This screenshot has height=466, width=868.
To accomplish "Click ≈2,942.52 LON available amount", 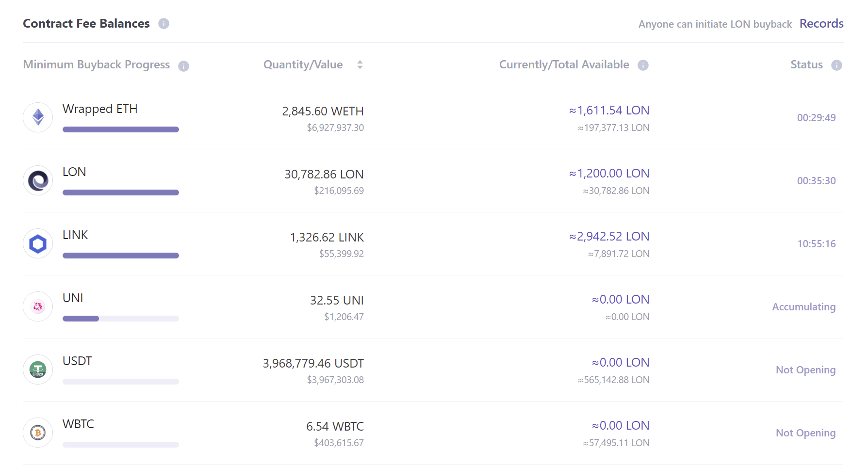I will coord(609,236).
